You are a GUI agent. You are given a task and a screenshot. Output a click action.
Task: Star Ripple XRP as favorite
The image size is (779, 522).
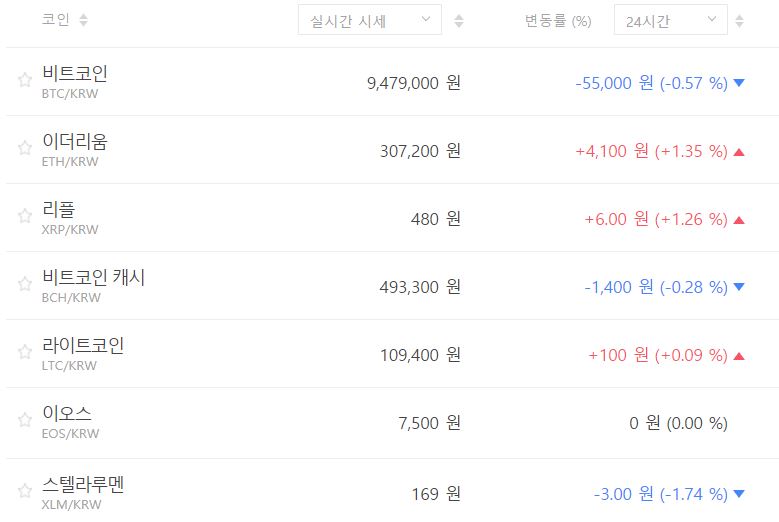tap(25, 217)
